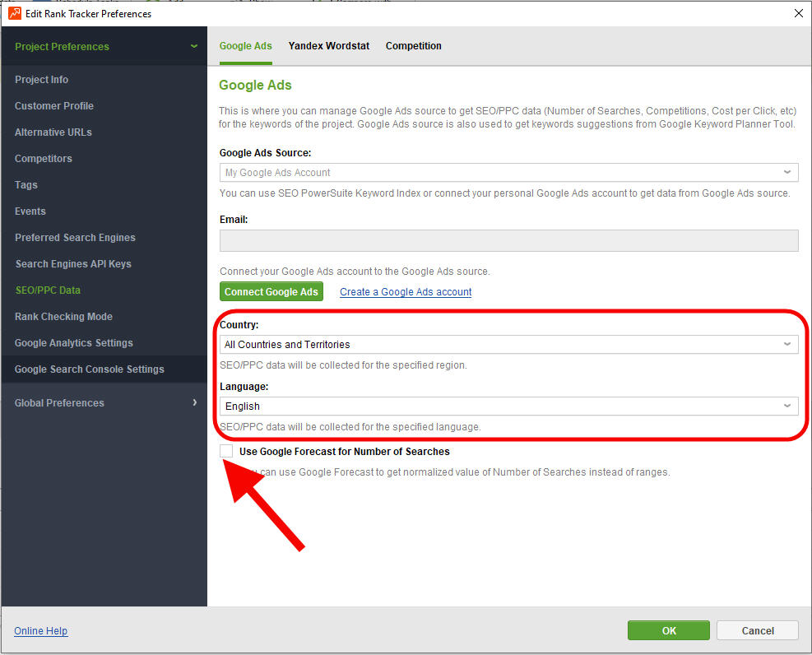The height and width of the screenshot is (655, 812).
Task: Select the Google Ads tab
Action: pyautogui.click(x=245, y=46)
